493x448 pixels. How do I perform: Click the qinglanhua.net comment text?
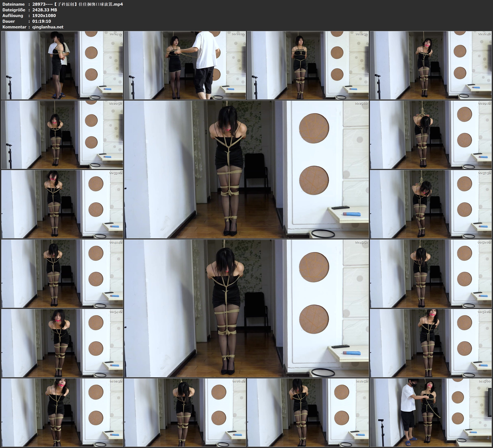pyautogui.click(x=48, y=27)
